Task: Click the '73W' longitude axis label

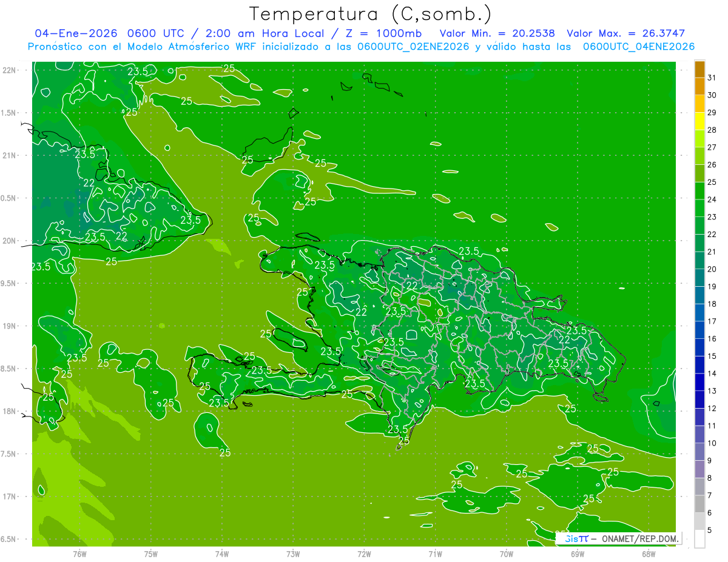Action: pos(293,554)
